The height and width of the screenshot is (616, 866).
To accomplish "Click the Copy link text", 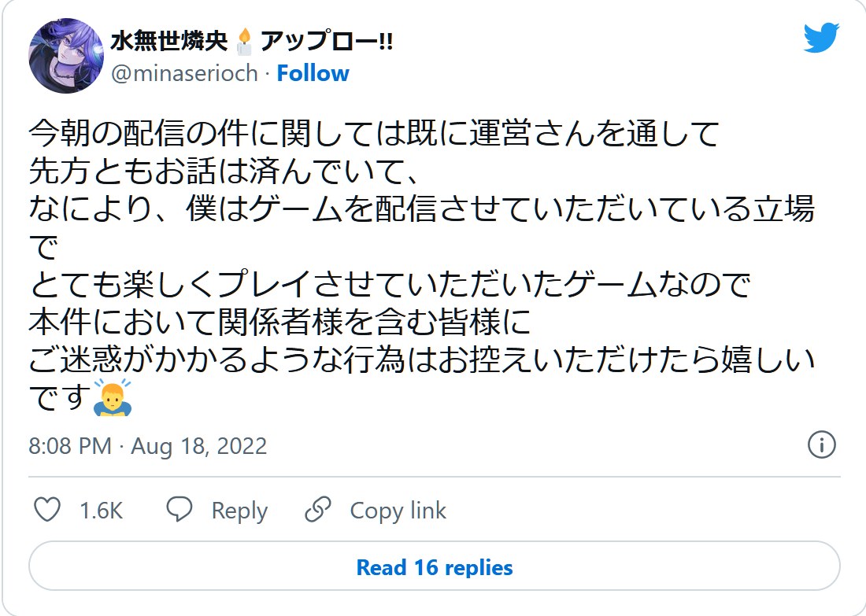I will (398, 511).
